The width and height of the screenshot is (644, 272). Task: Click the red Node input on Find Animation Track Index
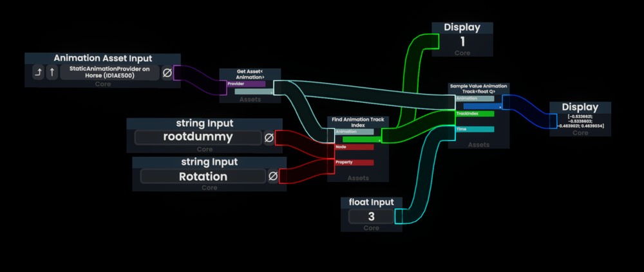pyautogui.click(x=354, y=147)
